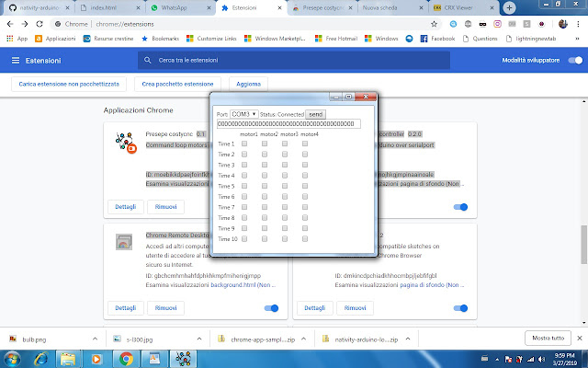Click Crea pacchetto estensione button
588x368 pixels.
(177, 84)
